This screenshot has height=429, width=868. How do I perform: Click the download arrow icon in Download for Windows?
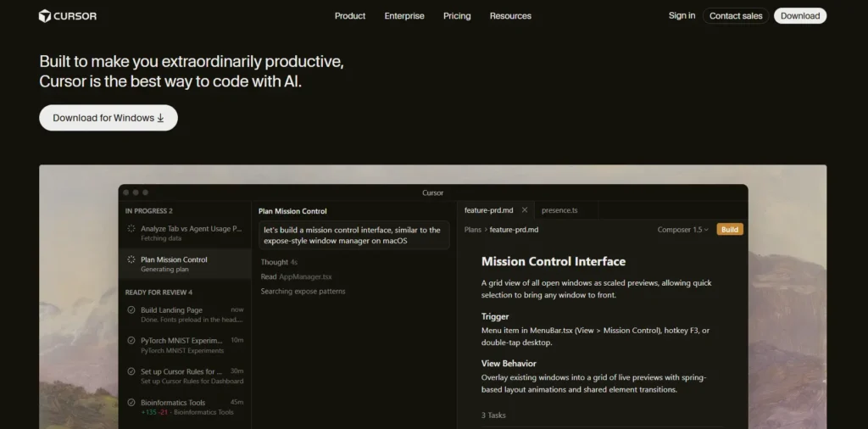tap(160, 118)
